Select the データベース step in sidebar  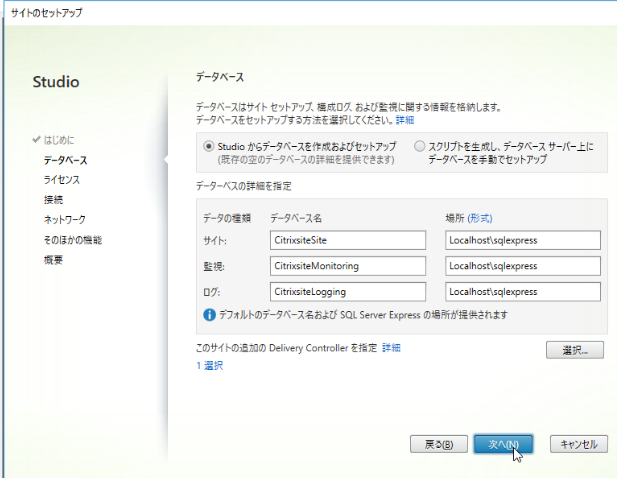pos(65,160)
